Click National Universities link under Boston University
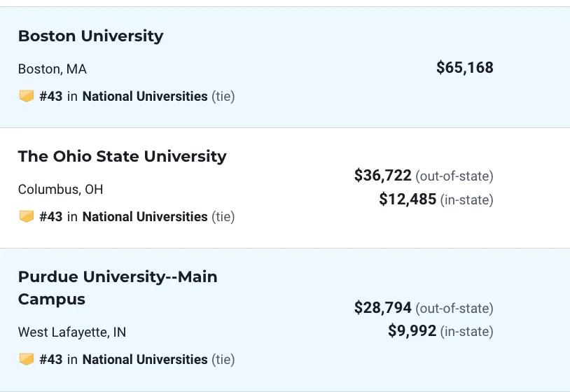570x392 pixels. (145, 97)
